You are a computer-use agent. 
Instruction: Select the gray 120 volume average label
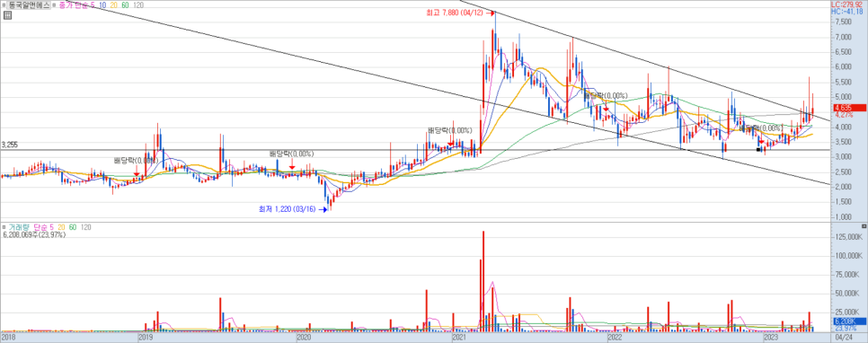[85, 227]
